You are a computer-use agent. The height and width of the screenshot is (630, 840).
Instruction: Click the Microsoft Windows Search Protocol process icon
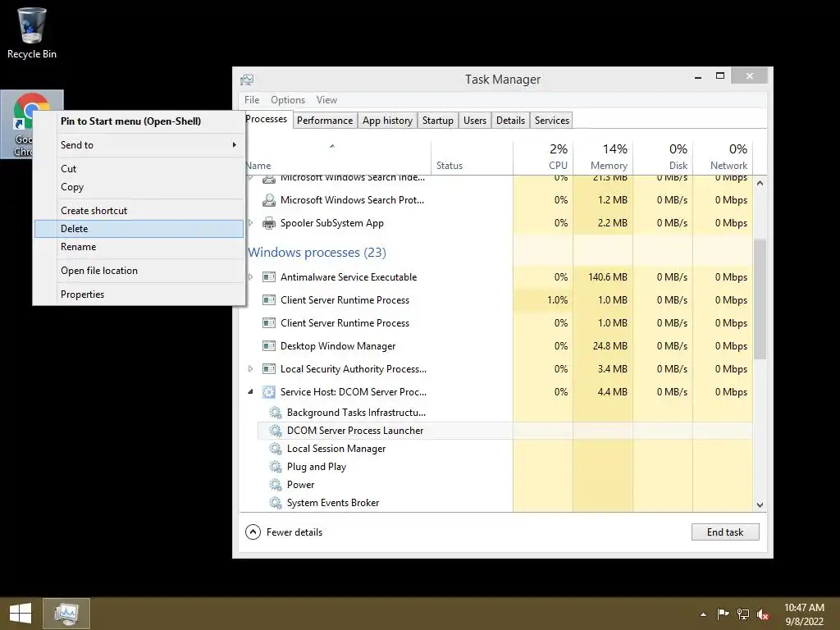point(268,200)
